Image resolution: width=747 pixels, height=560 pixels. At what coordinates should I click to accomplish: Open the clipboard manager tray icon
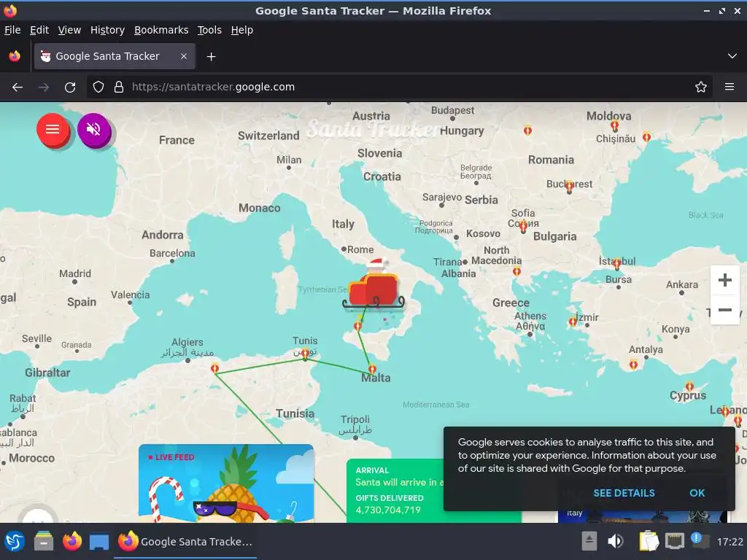[649, 541]
